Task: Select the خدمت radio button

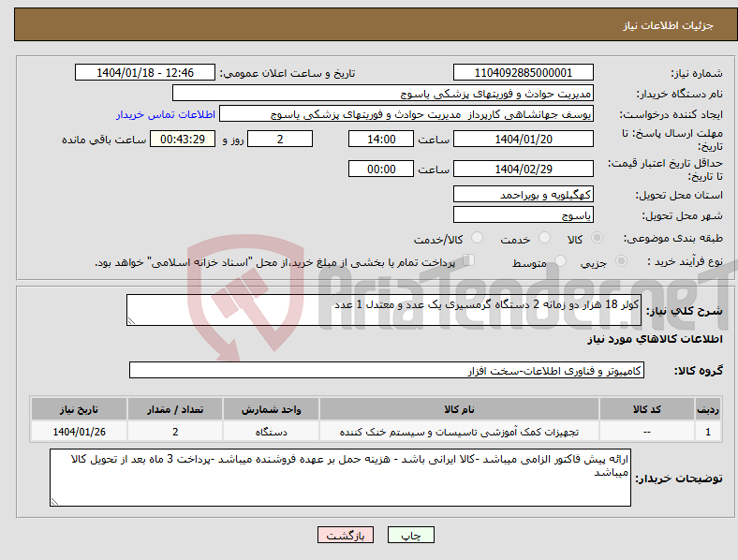Action: (x=544, y=238)
